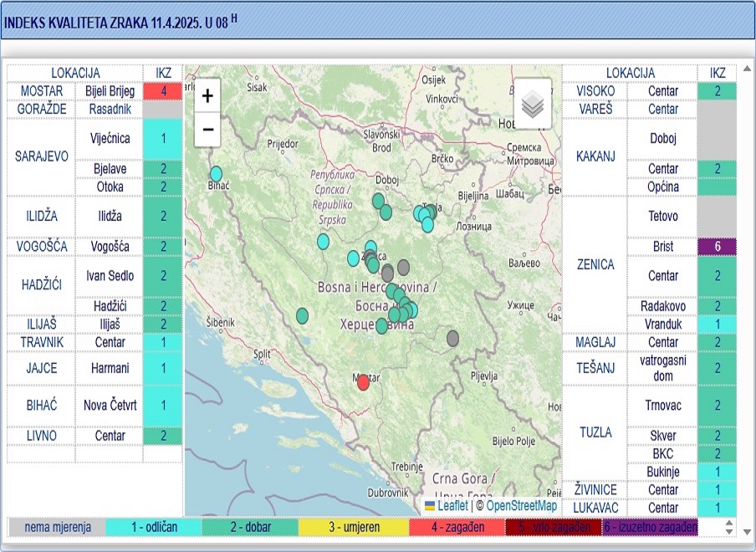
Task: Open the map layers control
Action: 532,104
